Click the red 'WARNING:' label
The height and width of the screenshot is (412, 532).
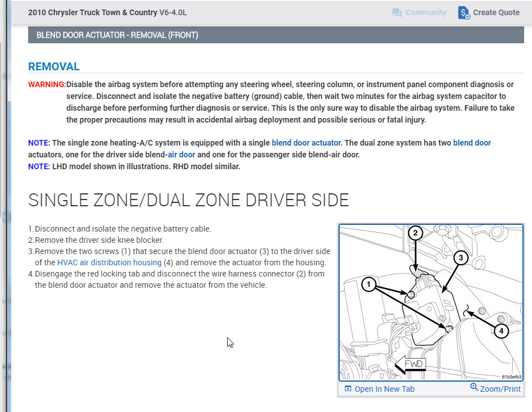coord(47,84)
